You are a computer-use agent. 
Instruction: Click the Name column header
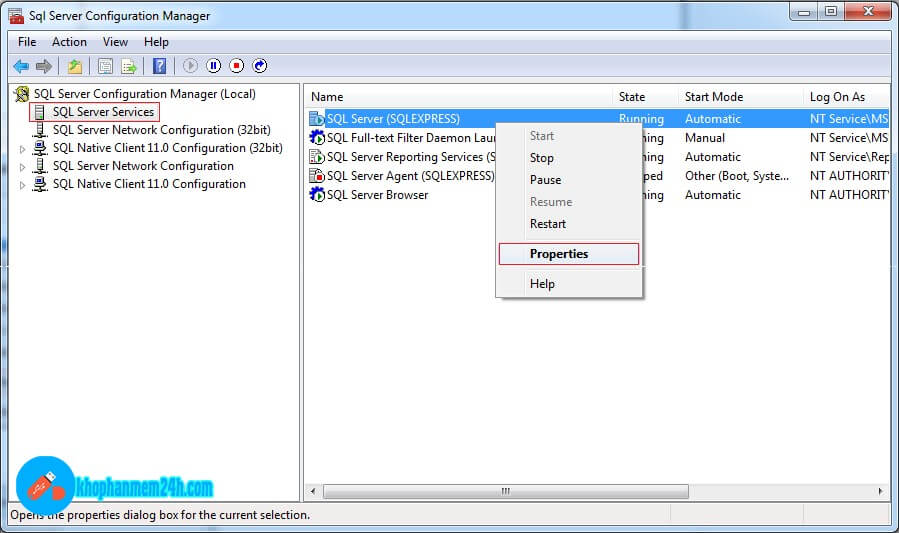(327, 97)
